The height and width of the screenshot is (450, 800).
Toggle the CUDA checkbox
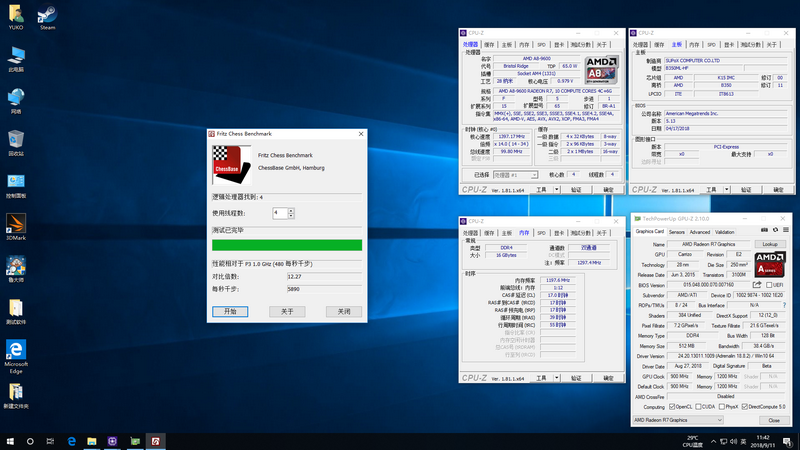pyautogui.click(x=698, y=407)
